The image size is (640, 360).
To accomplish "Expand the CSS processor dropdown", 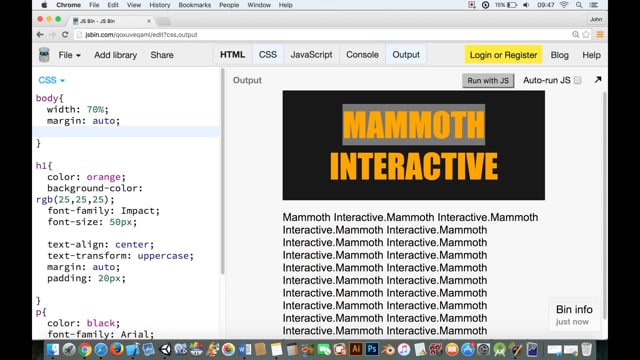I will pyautogui.click(x=51, y=80).
